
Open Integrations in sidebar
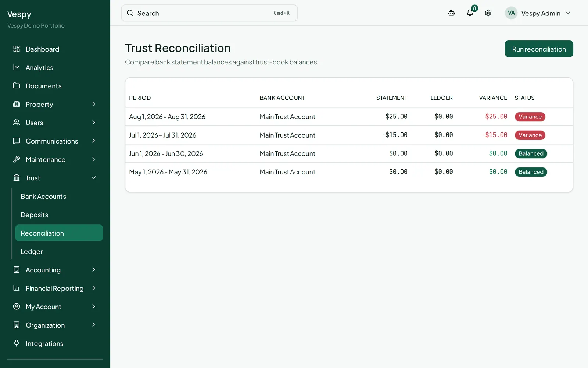click(55, 343)
